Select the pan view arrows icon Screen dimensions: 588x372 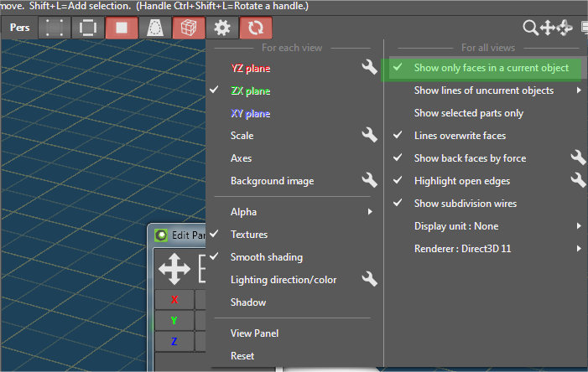548,28
